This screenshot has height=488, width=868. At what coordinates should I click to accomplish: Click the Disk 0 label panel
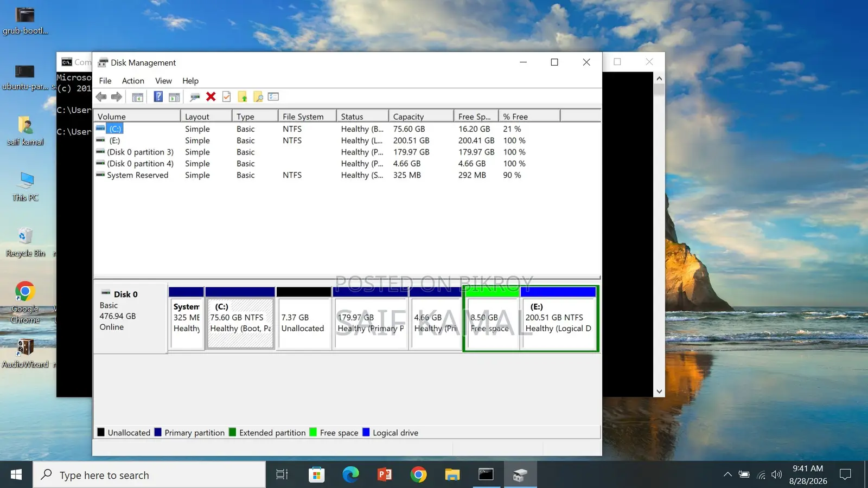[130, 318]
